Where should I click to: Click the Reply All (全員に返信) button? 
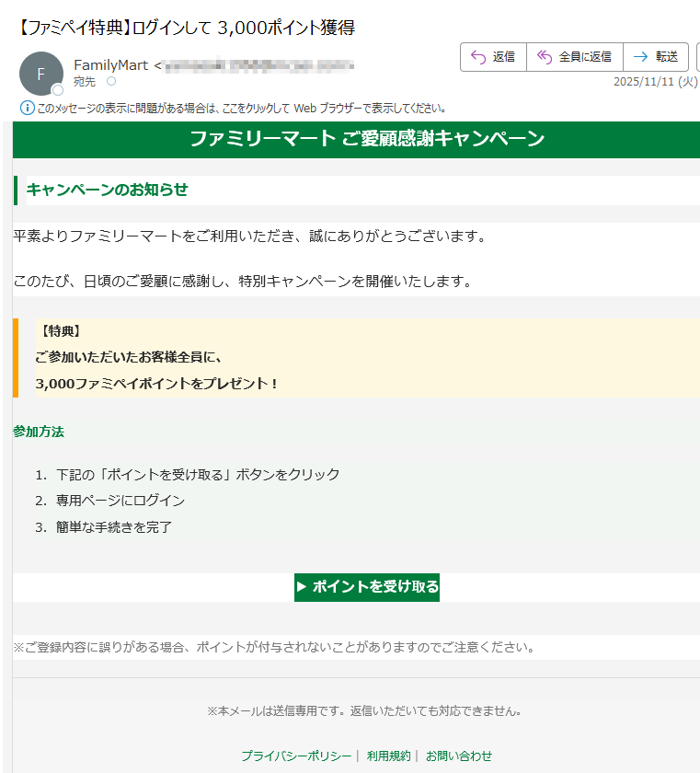[574, 57]
